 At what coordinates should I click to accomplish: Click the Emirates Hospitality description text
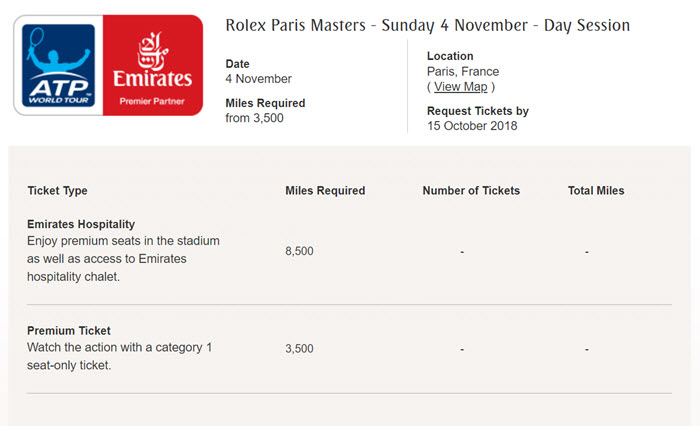tap(123, 259)
